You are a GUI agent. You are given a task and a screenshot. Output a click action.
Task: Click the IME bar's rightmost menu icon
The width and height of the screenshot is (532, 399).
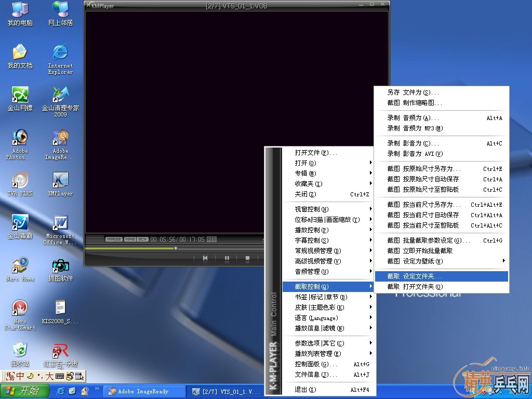[x=79, y=376]
